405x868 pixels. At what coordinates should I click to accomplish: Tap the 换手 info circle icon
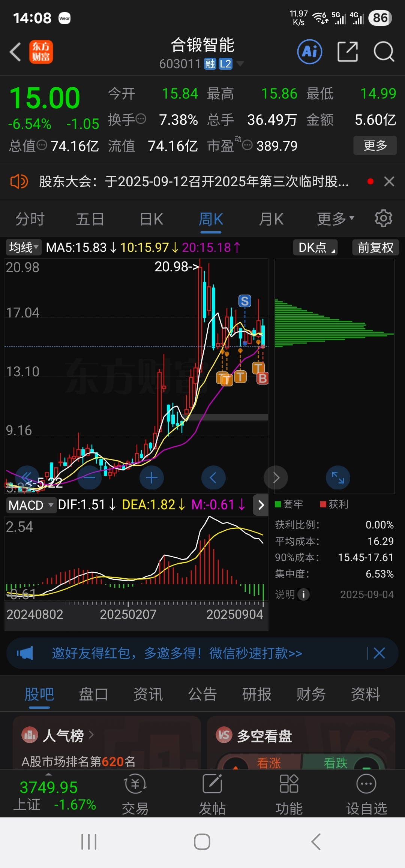[x=141, y=119]
